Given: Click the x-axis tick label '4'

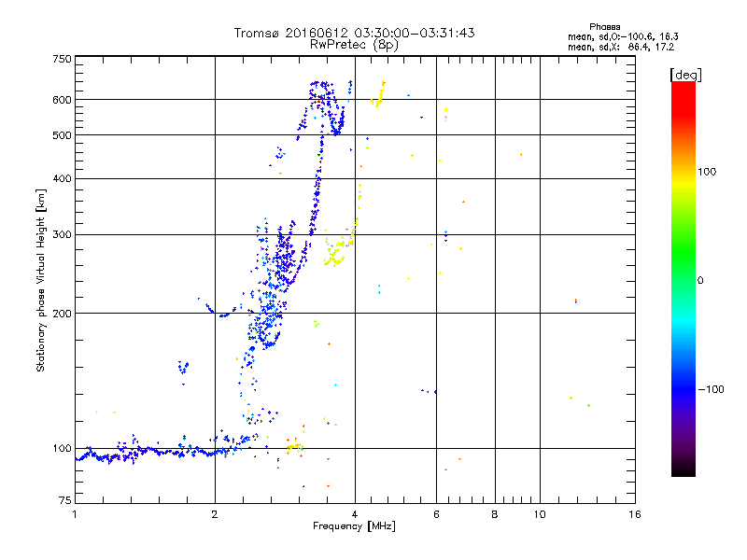Looking at the screenshot, I should tap(355, 514).
